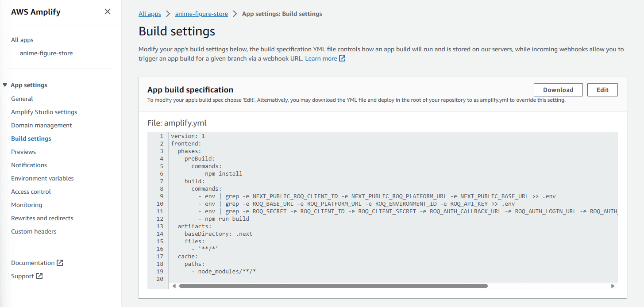Go to All apps in the sidebar
Screen dimensions: 644x307
point(22,40)
